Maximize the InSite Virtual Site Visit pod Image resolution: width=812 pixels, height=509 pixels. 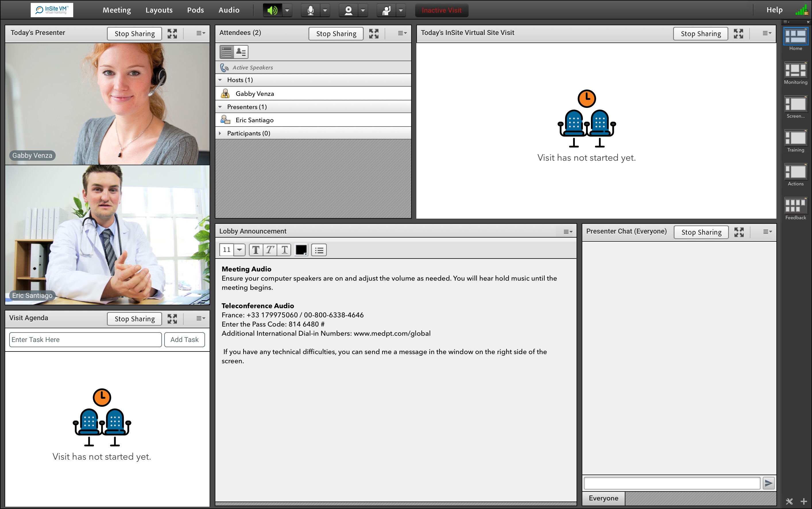pyautogui.click(x=738, y=33)
